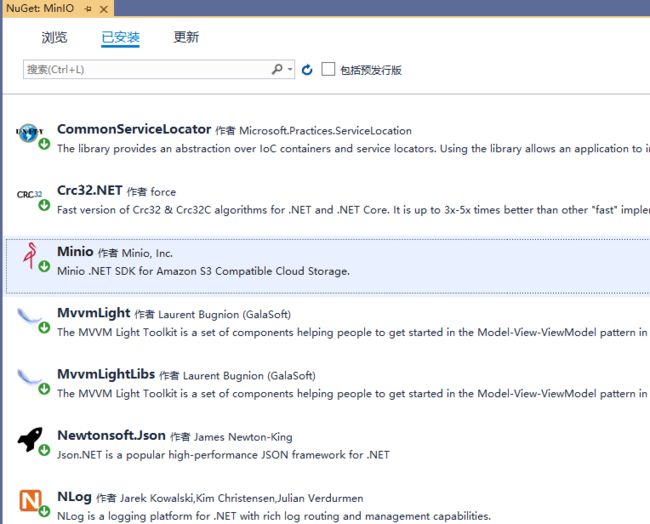Viewport: 650px width, 524px height.
Task: Click description 'Minio .NET SDK for Amazon S3'
Action: 204,271
